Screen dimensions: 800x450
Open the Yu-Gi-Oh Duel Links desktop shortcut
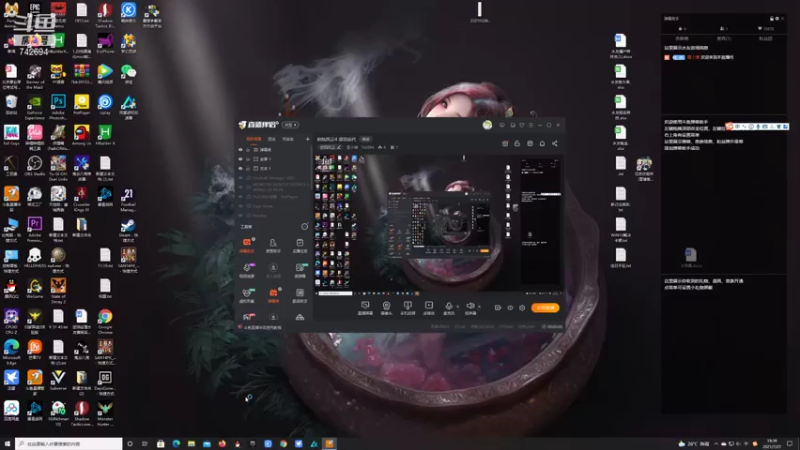pos(58,168)
